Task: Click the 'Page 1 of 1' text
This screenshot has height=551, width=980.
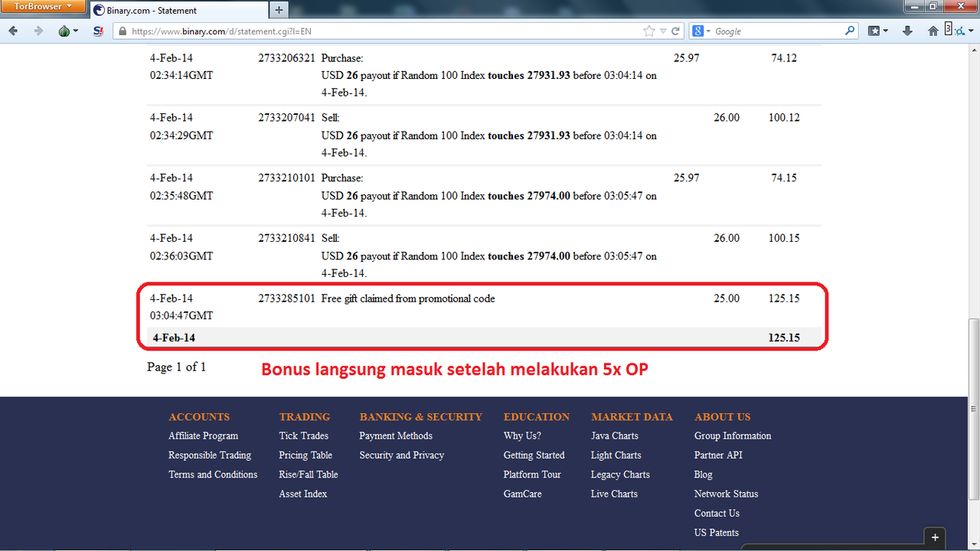Action: click(176, 367)
